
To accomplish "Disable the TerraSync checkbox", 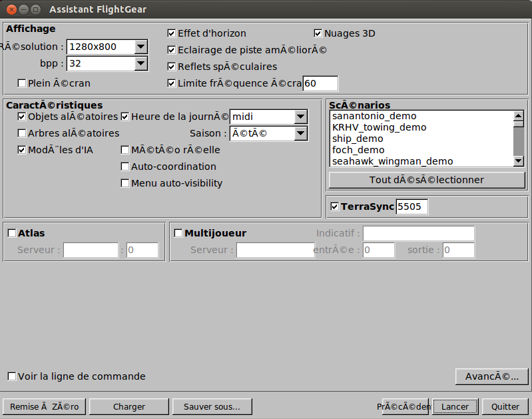I will [334, 207].
